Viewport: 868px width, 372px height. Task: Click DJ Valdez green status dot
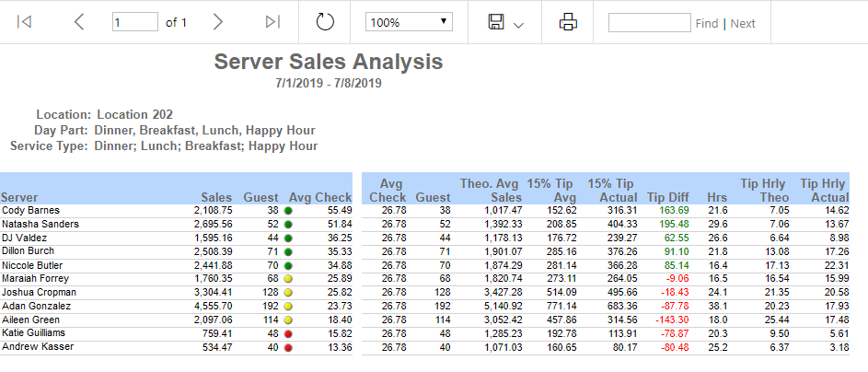coord(288,238)
